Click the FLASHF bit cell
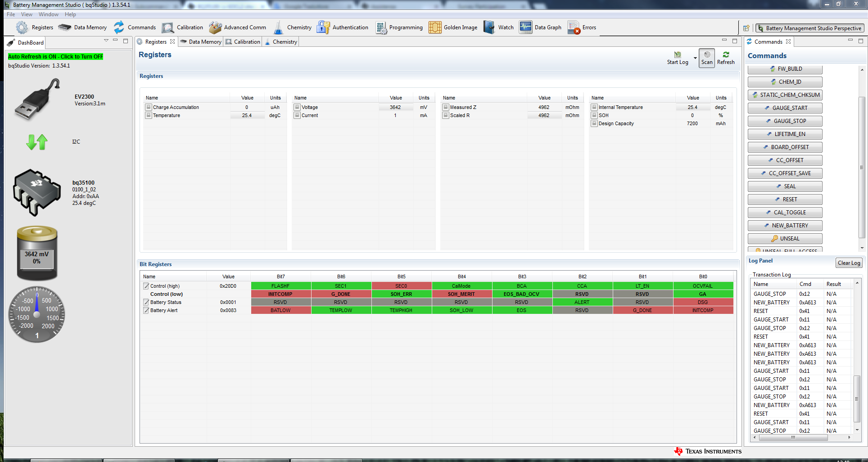The width and height of the screenshot is (868, 462). coord(280,286)
